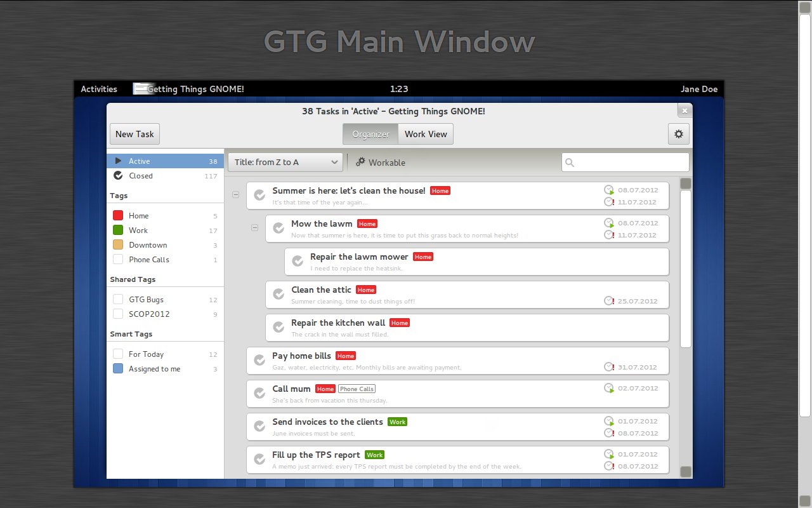
Task: Click the green Work tag on 'Fill up the TPS report'
Action: tap(375, 455)
